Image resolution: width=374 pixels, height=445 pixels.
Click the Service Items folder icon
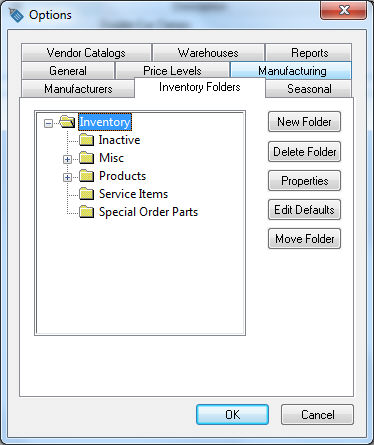[87, 194]
